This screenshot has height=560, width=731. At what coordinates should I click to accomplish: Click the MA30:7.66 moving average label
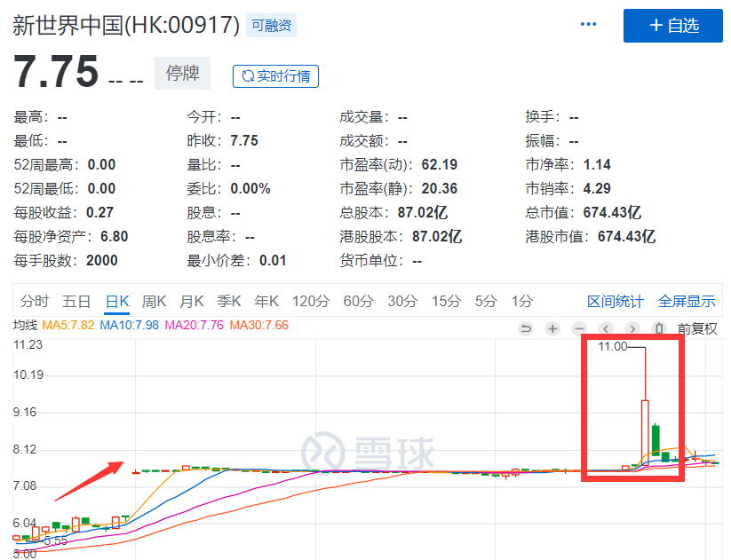pyautogui.click(x=259, y=325)
